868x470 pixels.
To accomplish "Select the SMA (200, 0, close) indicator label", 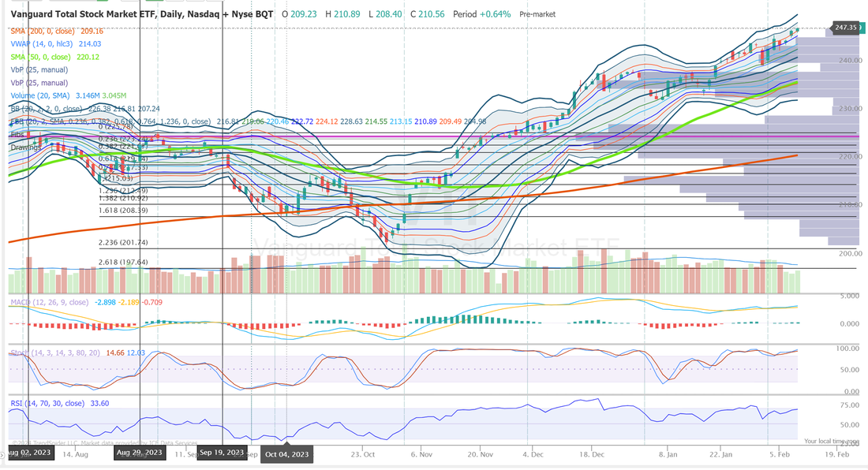I will click(x=42, y=31).
